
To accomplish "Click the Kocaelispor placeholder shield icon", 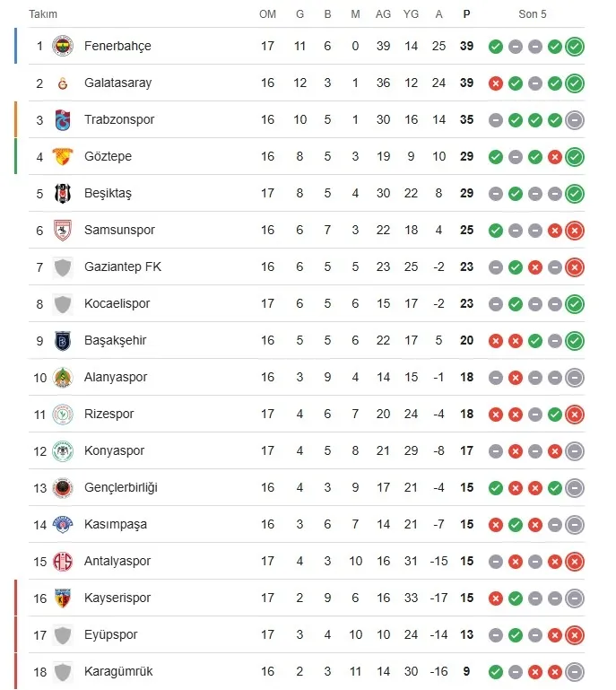I will point(63,303).
